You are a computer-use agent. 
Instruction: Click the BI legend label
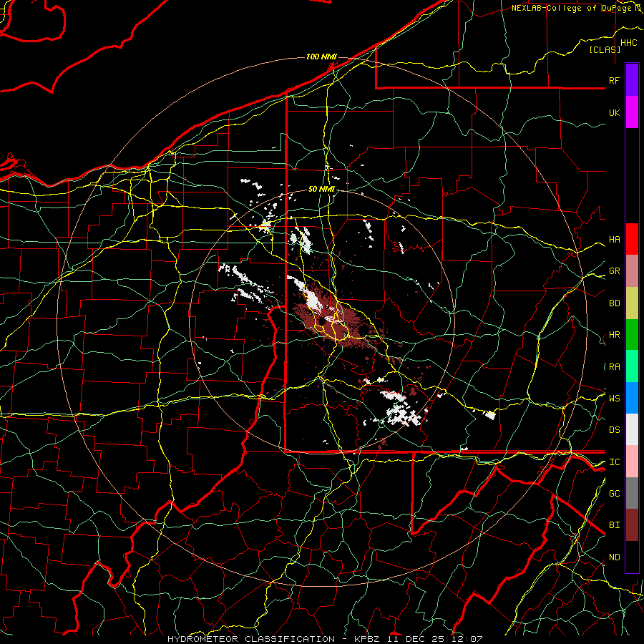(614, 525)
